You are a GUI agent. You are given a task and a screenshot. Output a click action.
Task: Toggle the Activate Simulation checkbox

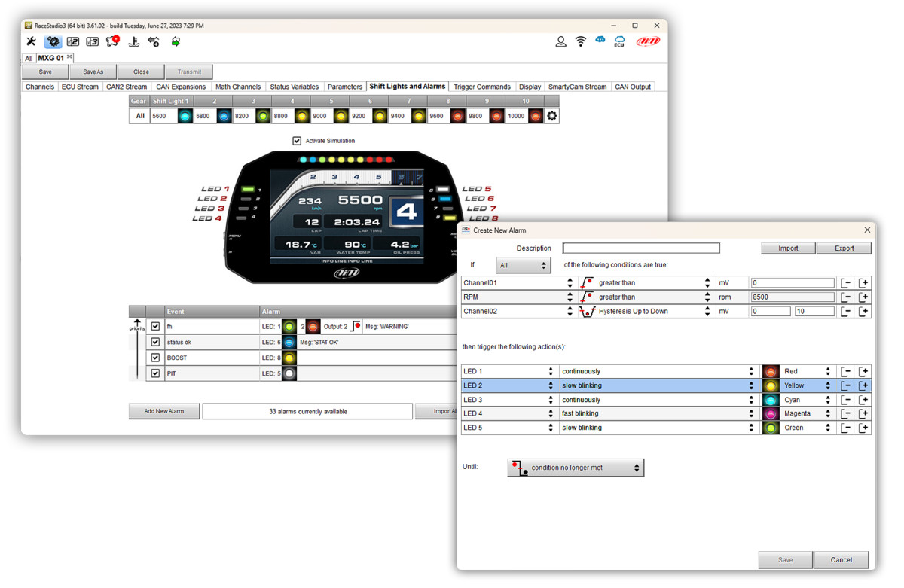pyautogui.click(x=297, y=141)
